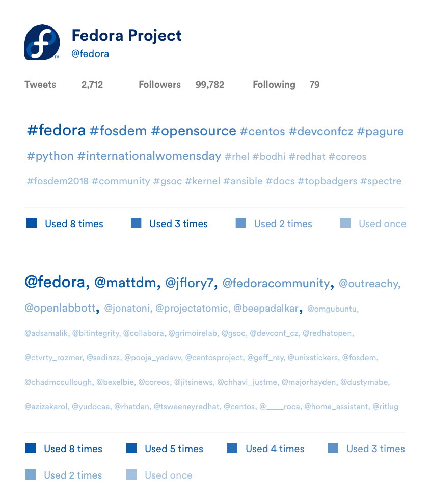
Task: Open the @home_assistant mention
Action: [x=337, y=407]
